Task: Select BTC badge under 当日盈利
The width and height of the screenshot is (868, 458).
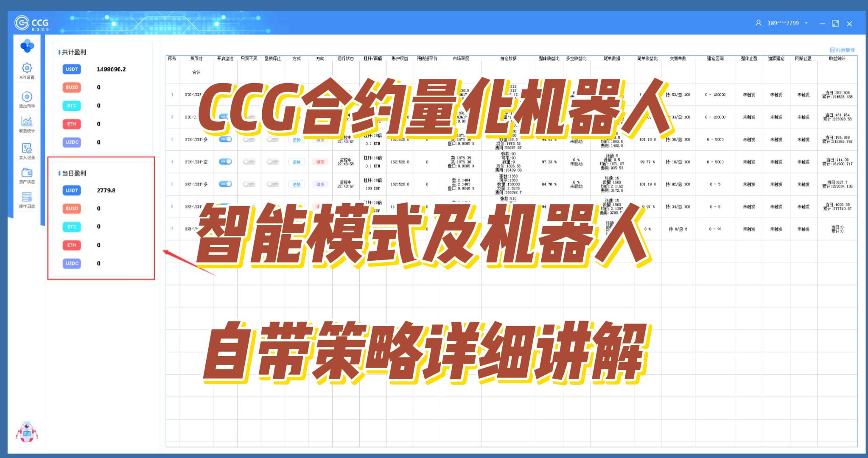Action: 72,227
